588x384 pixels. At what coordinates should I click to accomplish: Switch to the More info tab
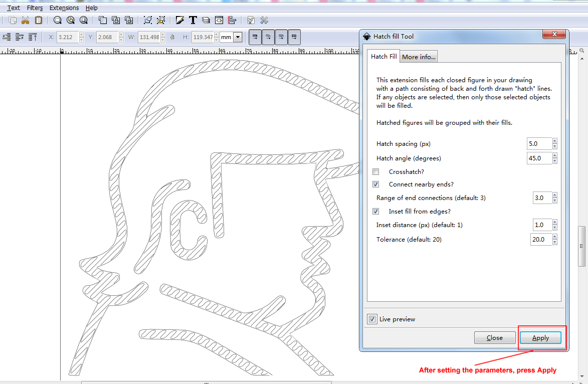tap(419, 57)
